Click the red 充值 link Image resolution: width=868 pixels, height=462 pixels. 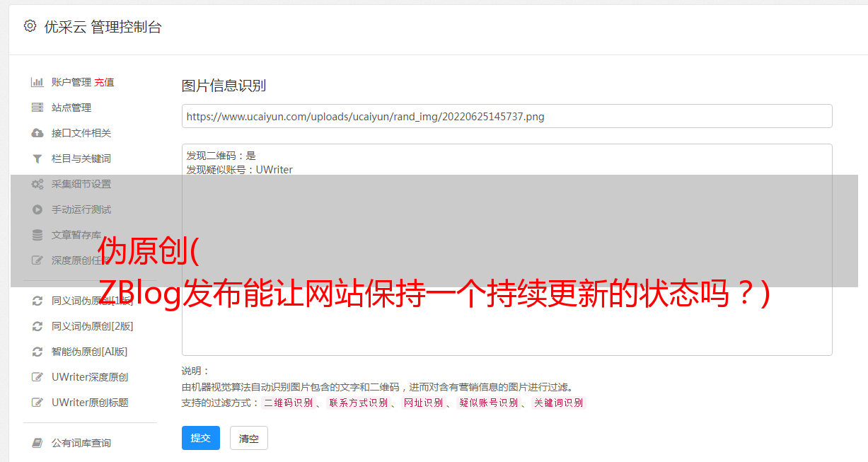104,82
